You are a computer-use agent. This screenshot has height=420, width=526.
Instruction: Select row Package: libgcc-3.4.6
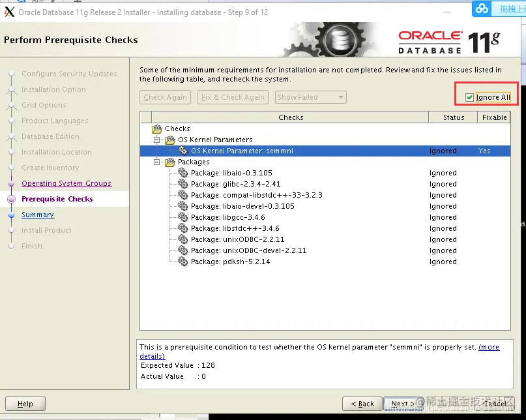point(325,217)
